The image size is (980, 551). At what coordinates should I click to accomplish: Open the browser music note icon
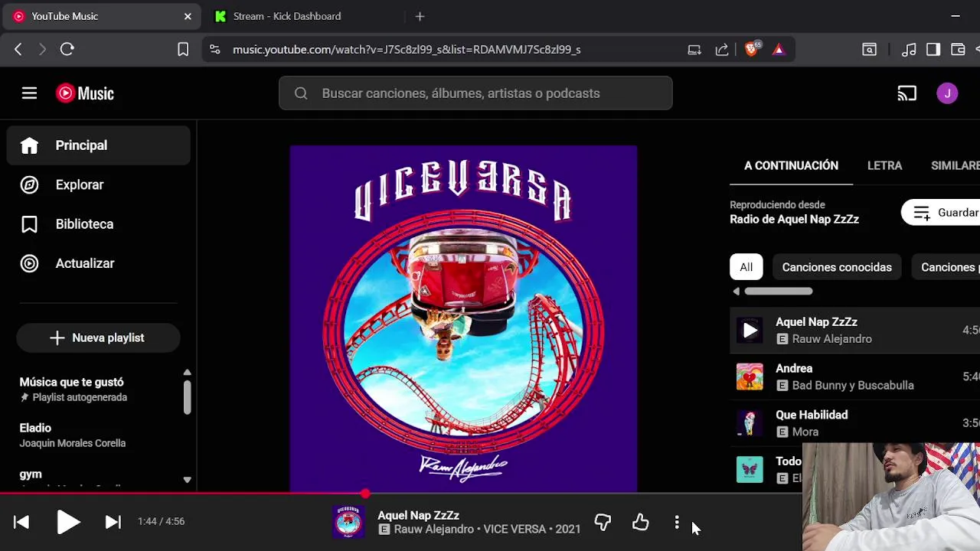909,50
